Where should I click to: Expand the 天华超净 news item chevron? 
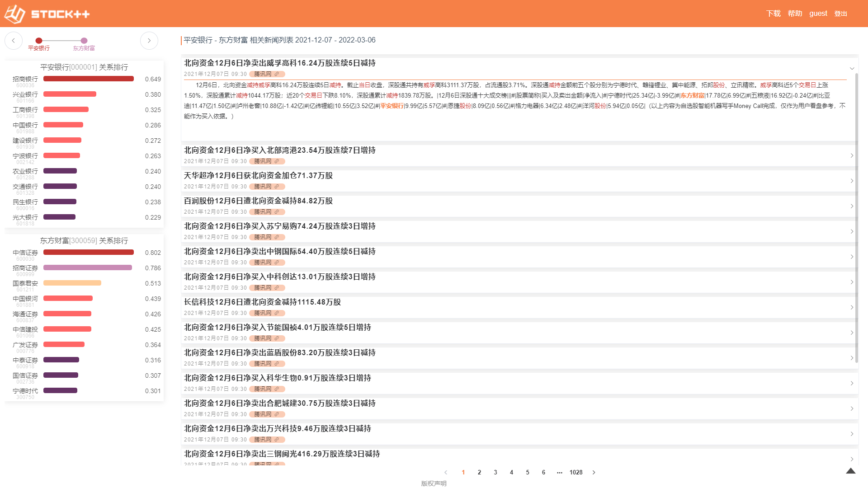click(852, 181)
